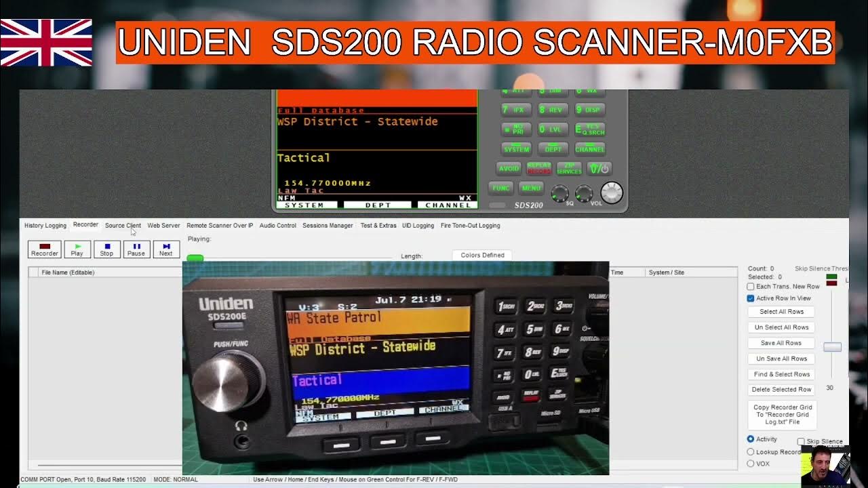This screenshot has width=868, height=488.
Task: Open the History Logging tab
Action: coord(45,226)
